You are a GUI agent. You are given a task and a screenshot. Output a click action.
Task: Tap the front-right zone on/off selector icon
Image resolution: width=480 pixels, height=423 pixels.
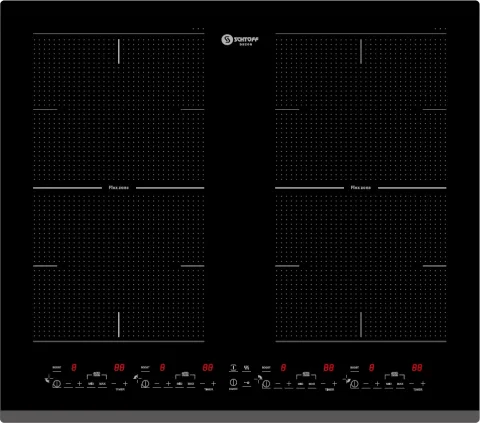point(354,384)
